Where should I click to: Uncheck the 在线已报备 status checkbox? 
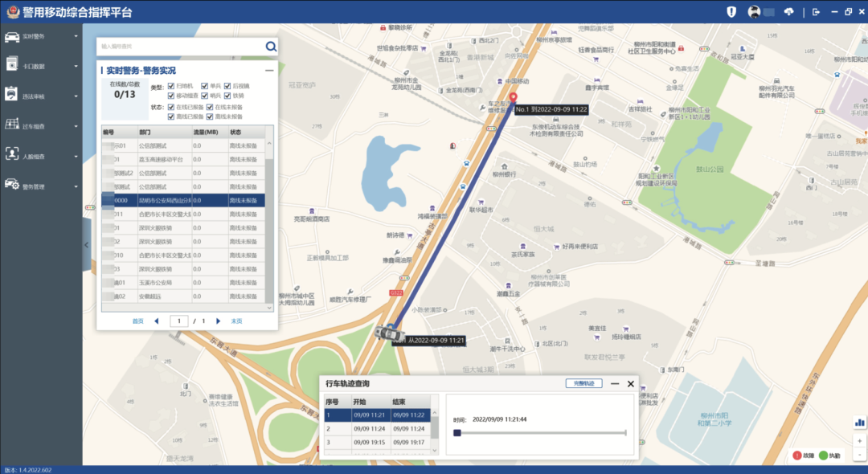point(170,107)
